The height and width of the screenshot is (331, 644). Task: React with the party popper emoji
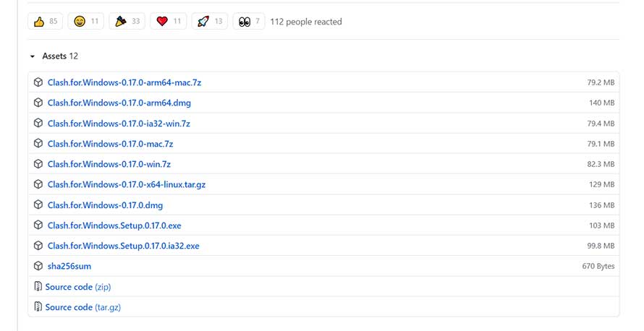(x=127, y=22)
